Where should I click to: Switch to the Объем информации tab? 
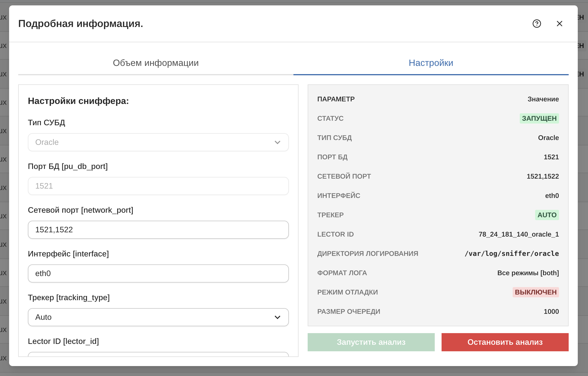click(x=156, y=63)
